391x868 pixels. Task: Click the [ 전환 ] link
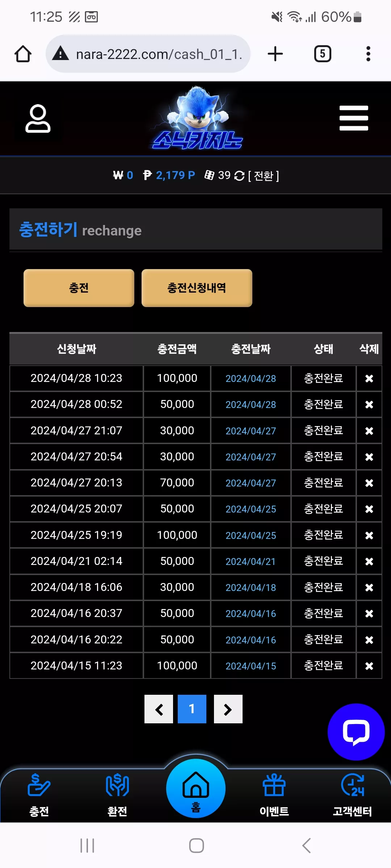click(264, 176)
